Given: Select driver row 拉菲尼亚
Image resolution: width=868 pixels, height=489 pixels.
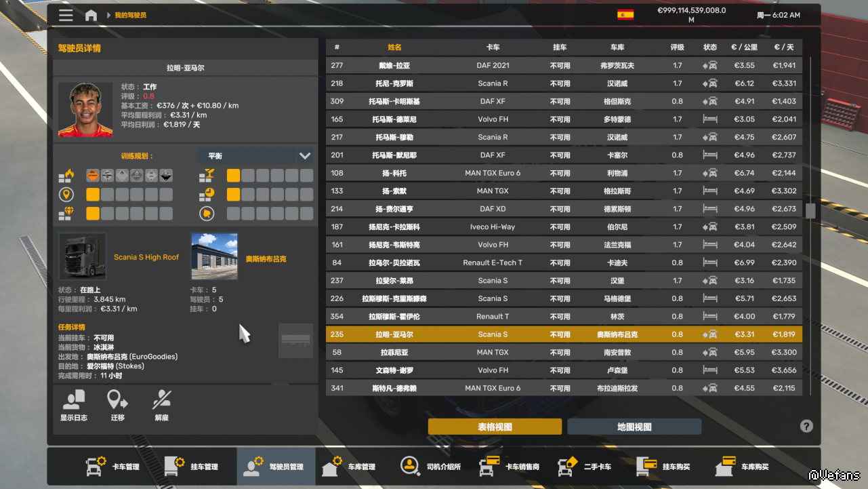Looking at the screenshot, I should click(x=564, y=353).
